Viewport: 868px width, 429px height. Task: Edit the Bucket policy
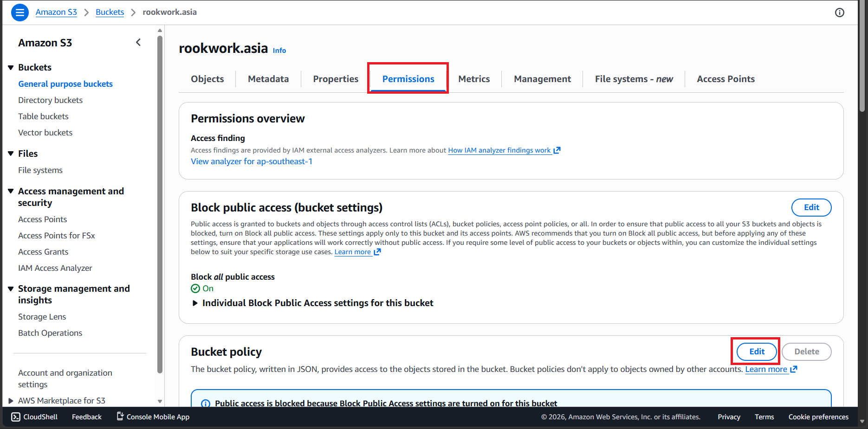[x=757, y=352]
